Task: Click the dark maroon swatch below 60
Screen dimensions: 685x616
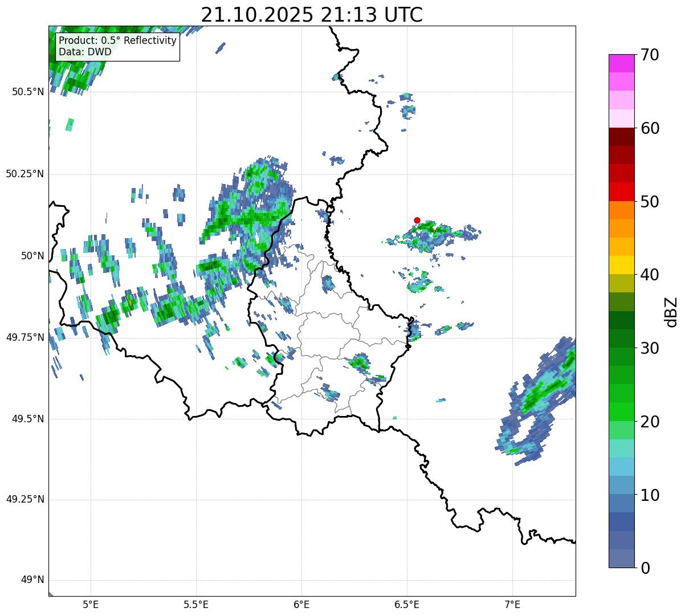Action: click(x=622, y=137)
